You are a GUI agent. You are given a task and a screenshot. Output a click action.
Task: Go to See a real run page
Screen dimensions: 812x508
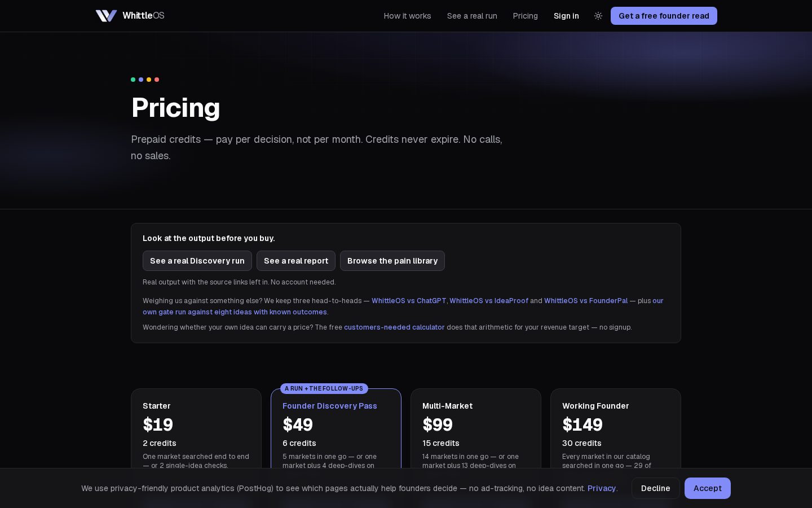tap(472, 16)
